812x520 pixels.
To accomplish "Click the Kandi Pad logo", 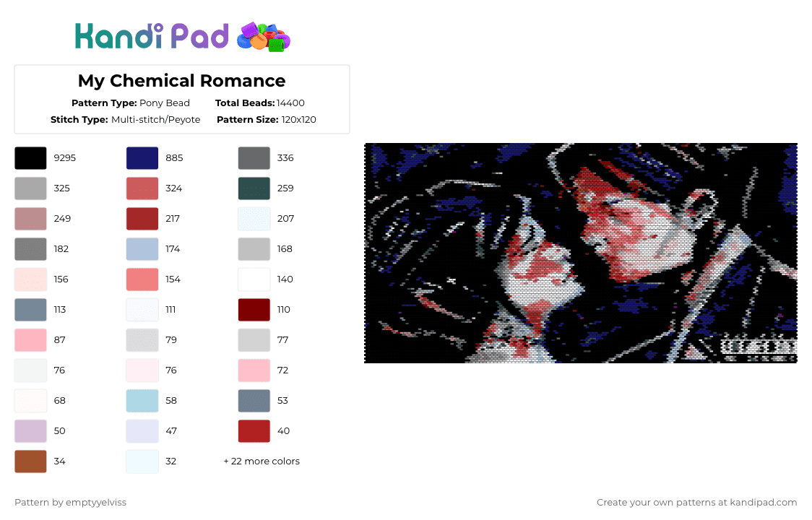I will point(182,37).
